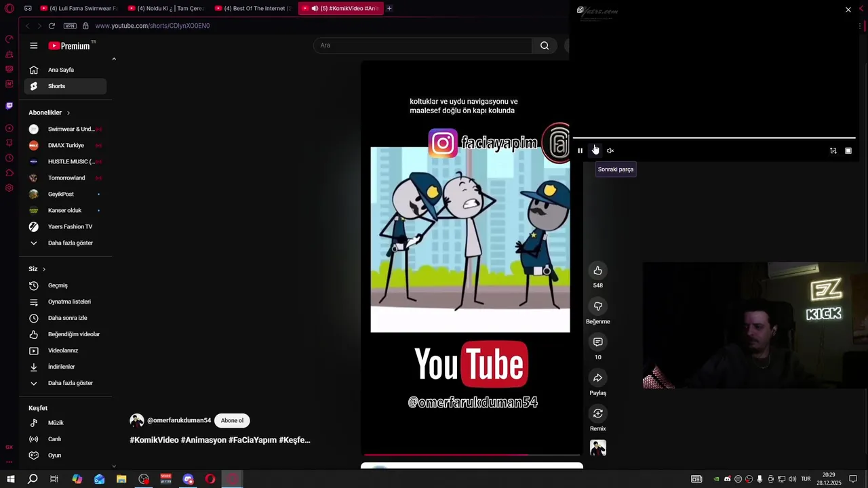This screenshot has width=868, height=488.
Task: Seek on the Shorts red progress bar
Action: tap(472, 455)
